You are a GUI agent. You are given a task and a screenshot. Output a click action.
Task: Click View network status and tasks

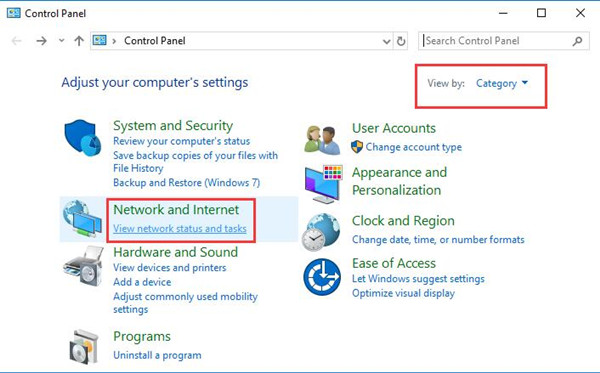click(x=180, y=229)
